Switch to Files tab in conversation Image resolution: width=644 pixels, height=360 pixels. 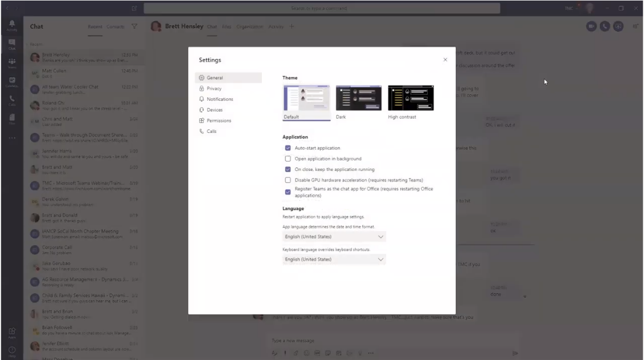227,27
